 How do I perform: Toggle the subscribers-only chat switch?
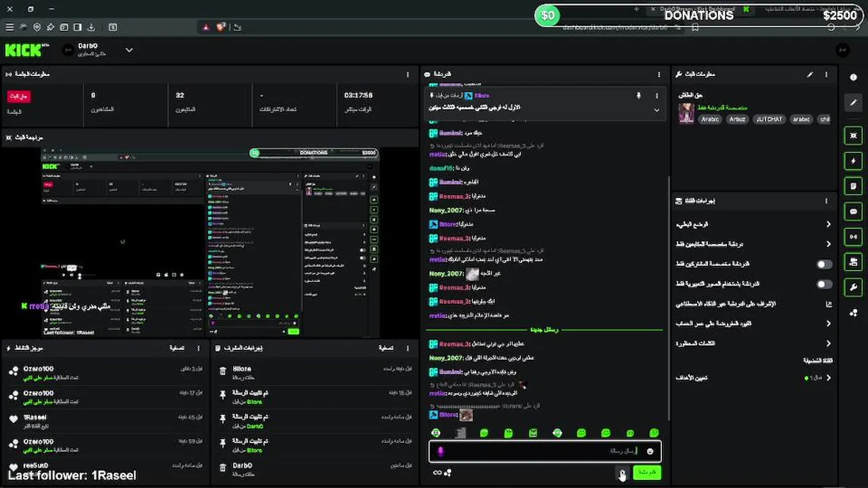click(824, 264)
